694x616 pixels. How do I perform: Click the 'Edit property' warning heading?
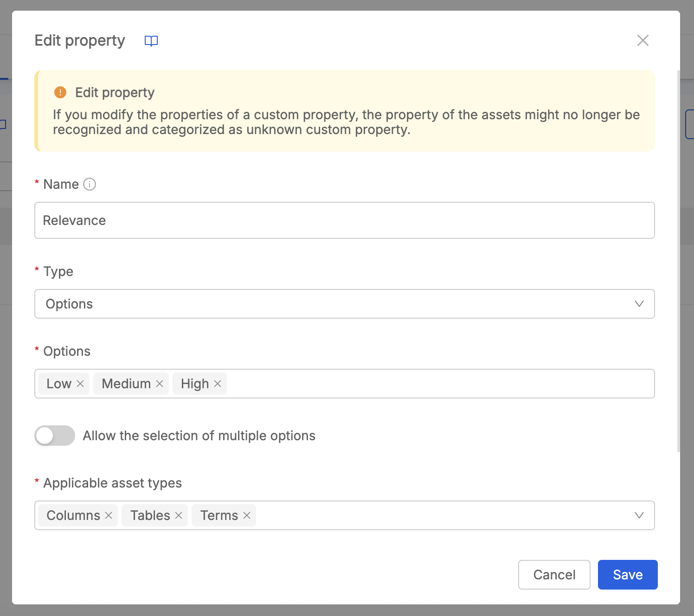coord(115,92)
